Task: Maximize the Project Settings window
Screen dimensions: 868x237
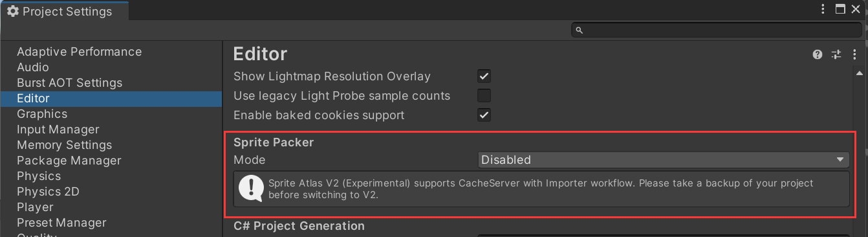Action: coord(840,10)
